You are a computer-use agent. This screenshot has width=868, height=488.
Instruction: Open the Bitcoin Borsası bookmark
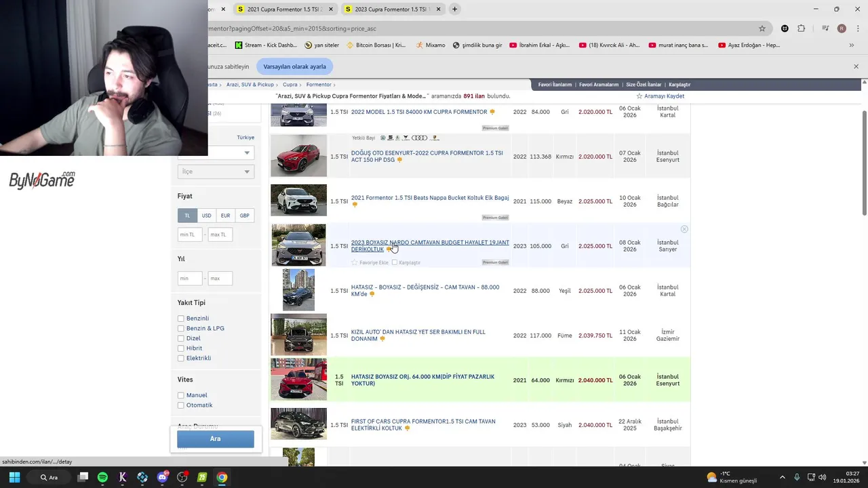(376, 45)
